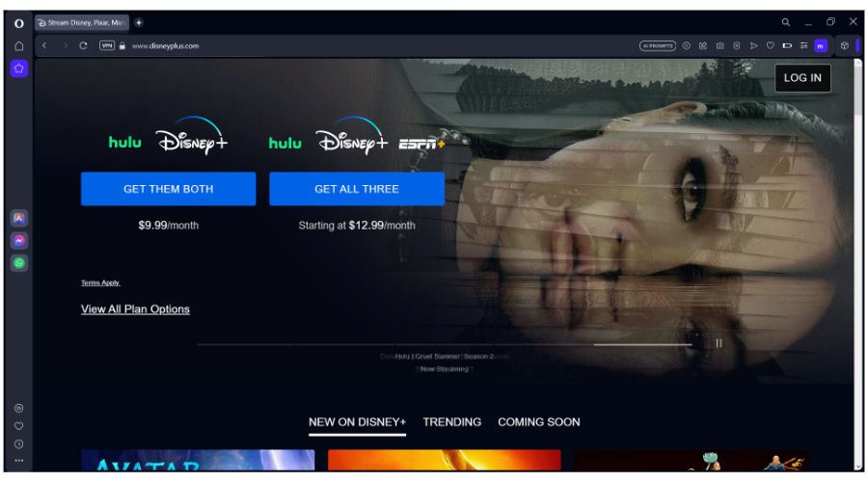Click the $9.99/month price text
This screenshot has width=868, height=482.
pyautogui.click(x=168, y=226)
